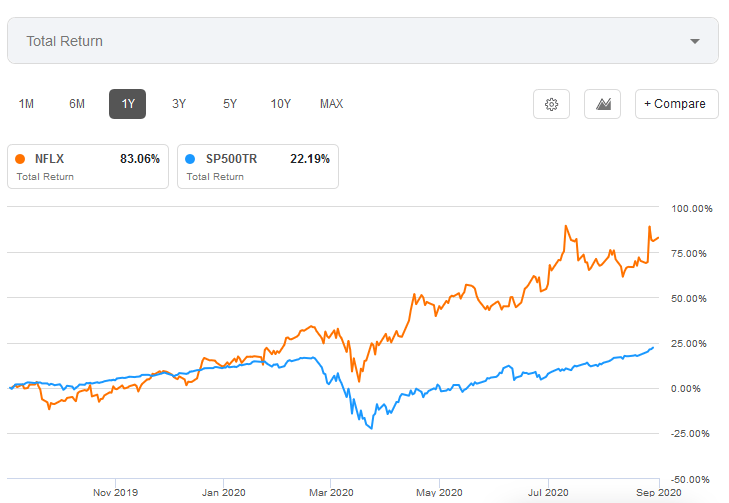Screen dimensions: 729x503
Task: Toggle the NFLX legend card
Action: coord(87,167)
